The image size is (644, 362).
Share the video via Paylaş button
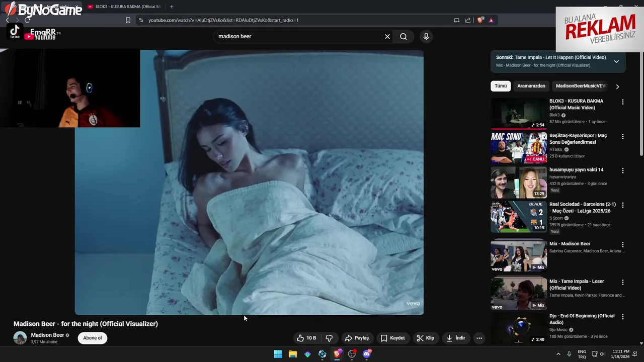[x=357, y=338]
